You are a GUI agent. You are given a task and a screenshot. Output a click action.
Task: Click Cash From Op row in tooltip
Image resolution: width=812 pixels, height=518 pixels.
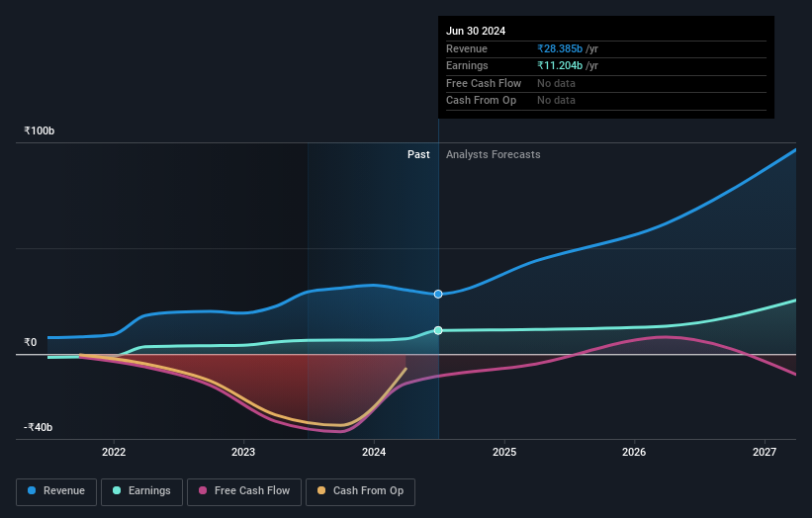point(606,101)
